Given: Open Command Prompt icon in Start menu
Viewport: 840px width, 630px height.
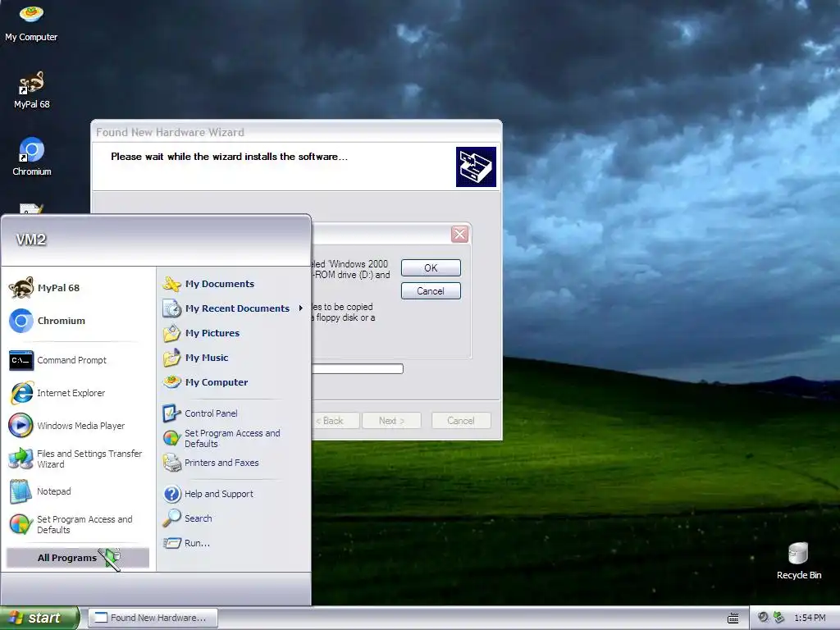Looking at the screenshot, I should click(21, 360).
